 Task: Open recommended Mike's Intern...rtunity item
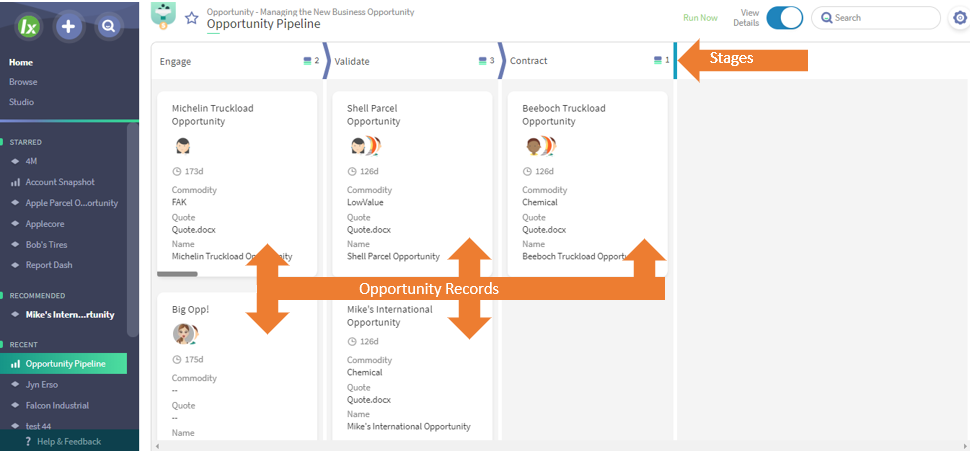point(70,314)
